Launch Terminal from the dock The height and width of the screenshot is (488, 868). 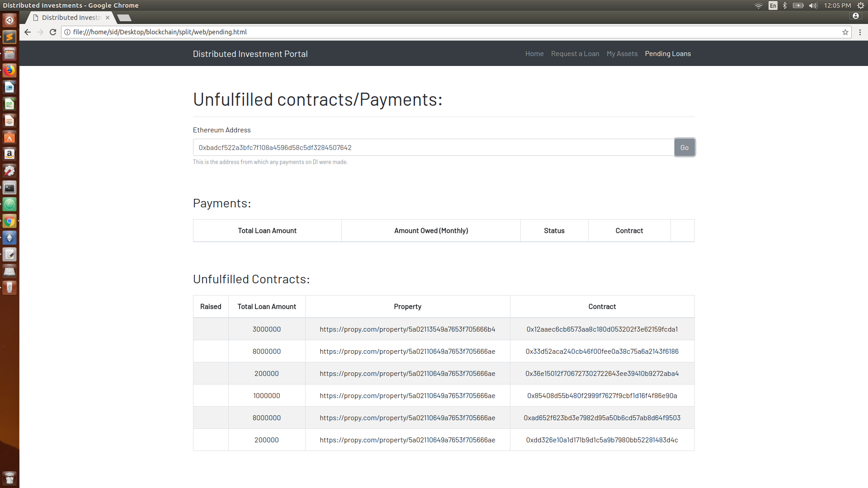point(9,188)
